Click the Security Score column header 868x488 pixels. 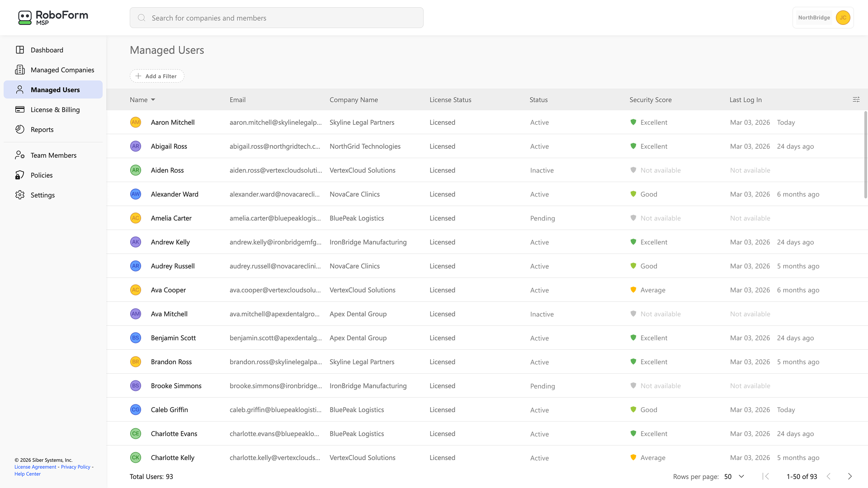[650, 100]
